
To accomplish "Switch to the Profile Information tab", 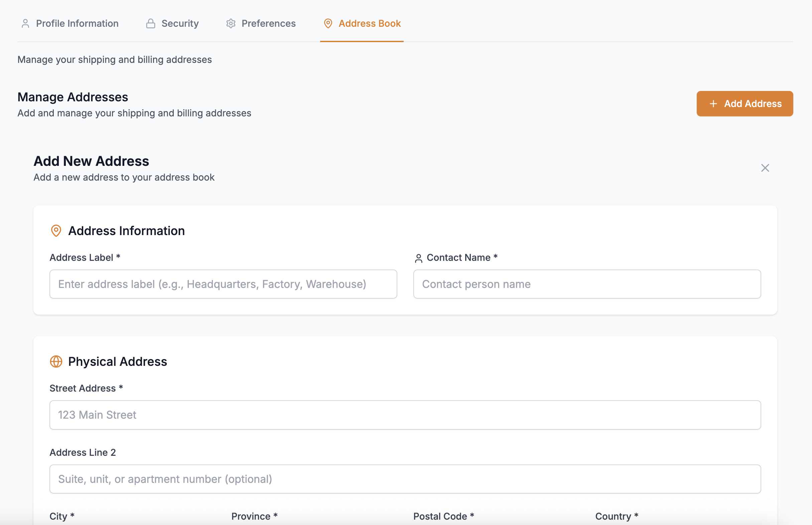I will point(77,23).
